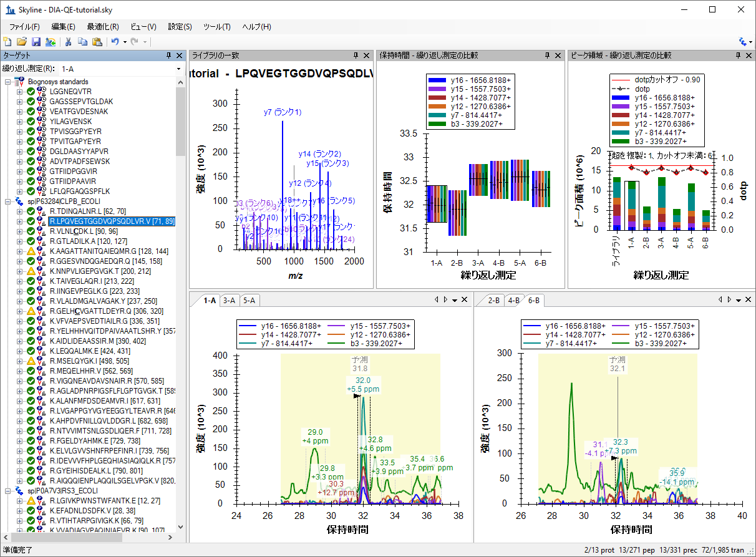Open the 繰り返し測定 replicate dropdown
The image size is (756, 557).
coord(178,69)
